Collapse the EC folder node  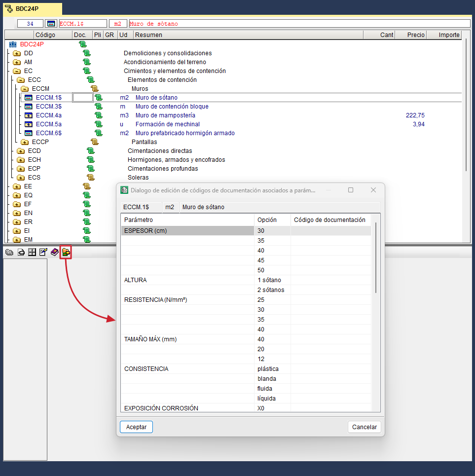17,71
